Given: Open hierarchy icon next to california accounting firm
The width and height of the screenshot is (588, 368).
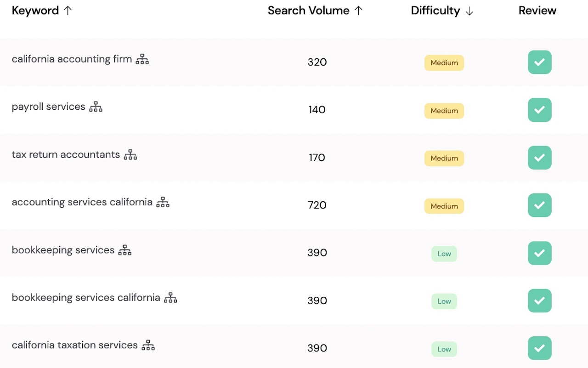Looking at the screenshot, I should [142, 59].
